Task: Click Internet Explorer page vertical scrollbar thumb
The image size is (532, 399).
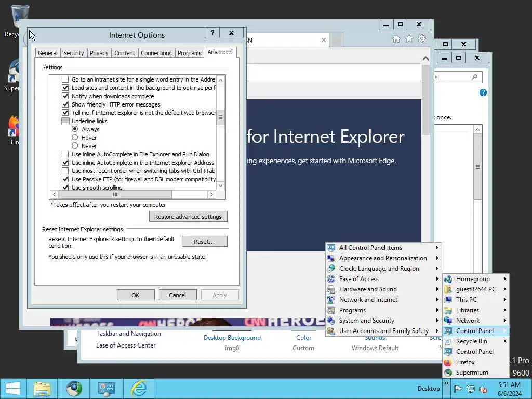Action: click(425, 99)
